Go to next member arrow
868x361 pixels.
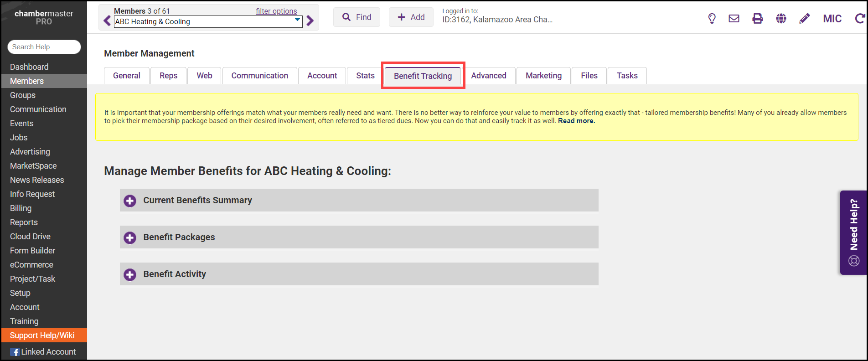tap(310, 21)
